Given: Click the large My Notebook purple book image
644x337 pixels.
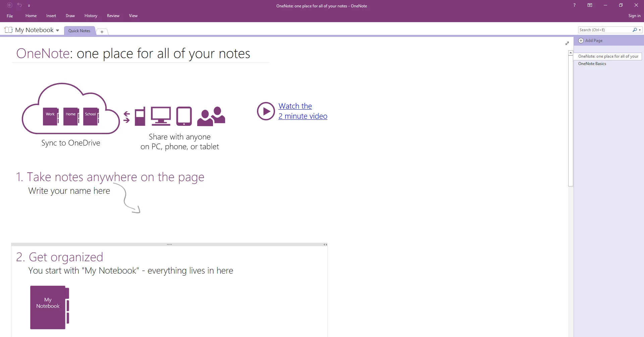Looking at the screenshot, I should 49,307.
